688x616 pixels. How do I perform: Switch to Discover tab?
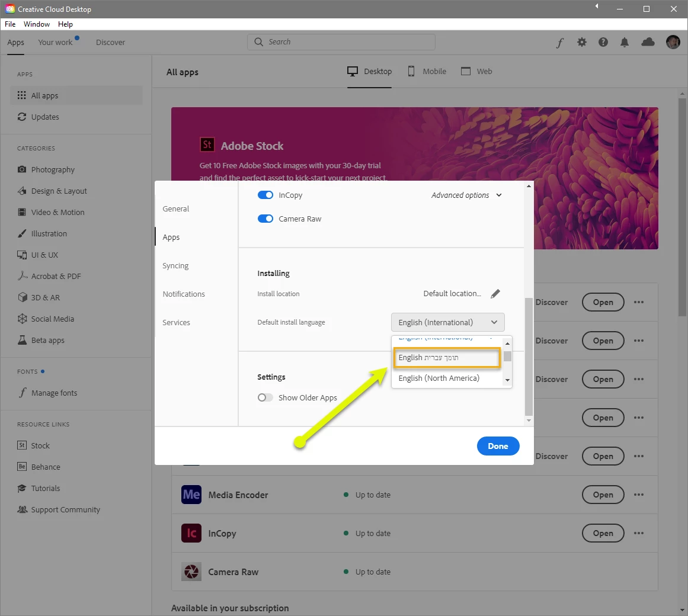point(111,43)
